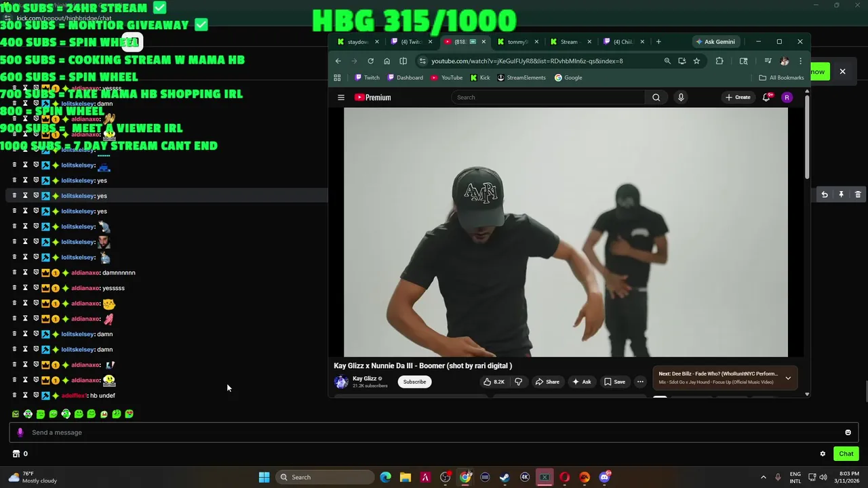Open more actions ellipsis under video

point(639,382)
